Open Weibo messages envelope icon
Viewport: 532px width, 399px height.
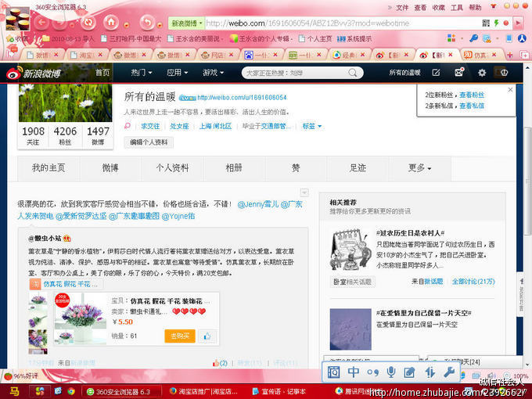459,72
